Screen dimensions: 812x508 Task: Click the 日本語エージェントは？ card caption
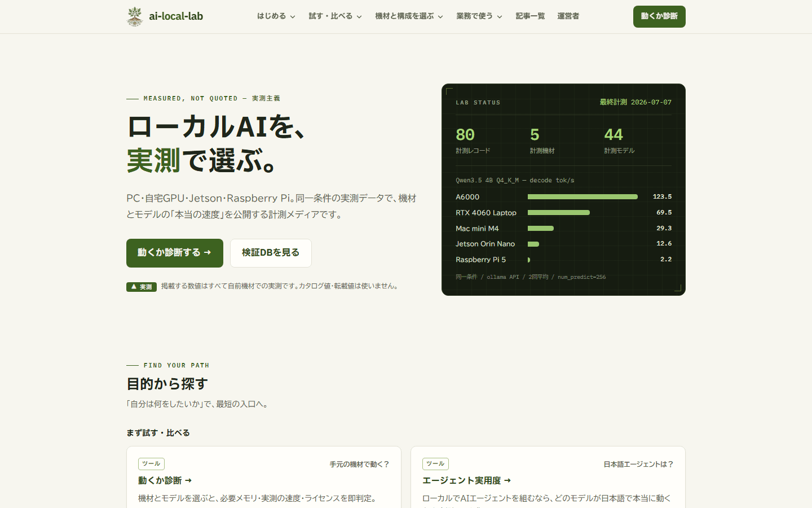[639, 465]
